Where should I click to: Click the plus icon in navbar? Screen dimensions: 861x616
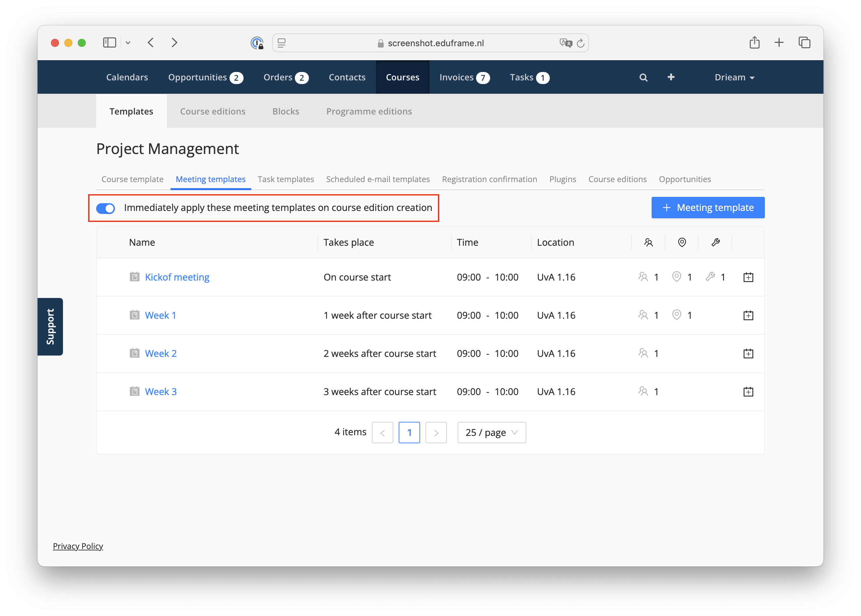671,77
